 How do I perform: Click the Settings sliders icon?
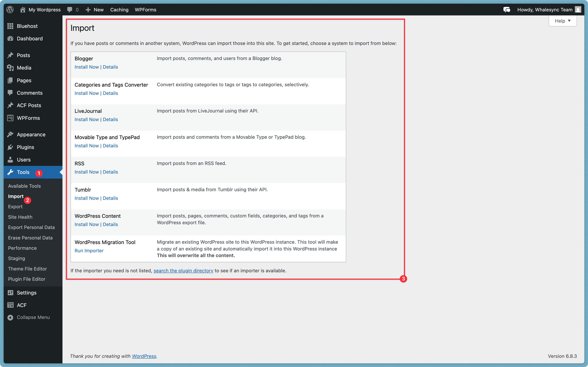click(x=10, y=292)
